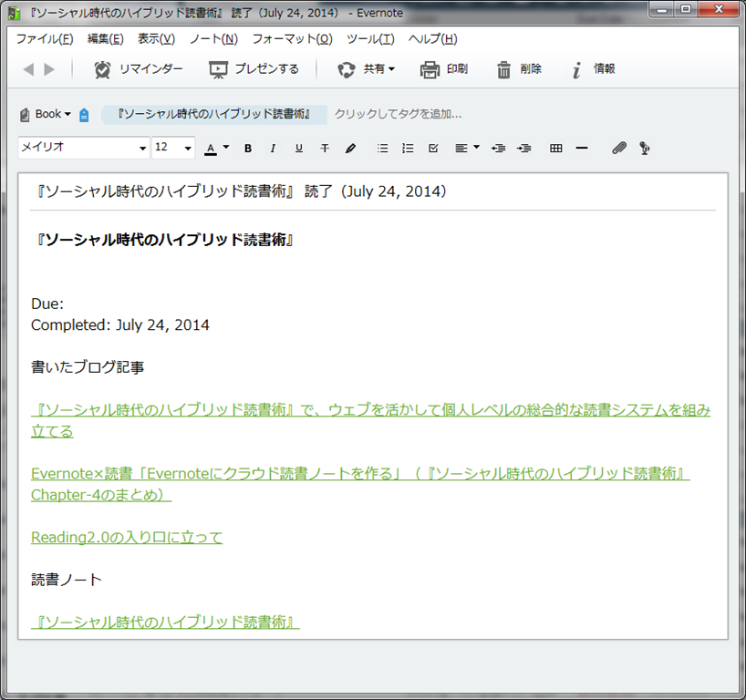Attach a file with the paperclip icon

pyautogui.click(x=619, y=149)
